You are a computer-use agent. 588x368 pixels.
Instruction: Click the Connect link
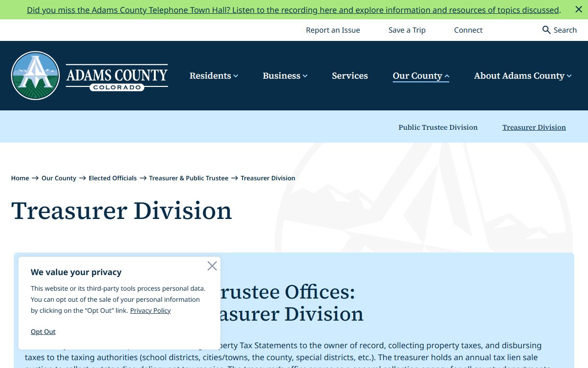click(468, 30)
